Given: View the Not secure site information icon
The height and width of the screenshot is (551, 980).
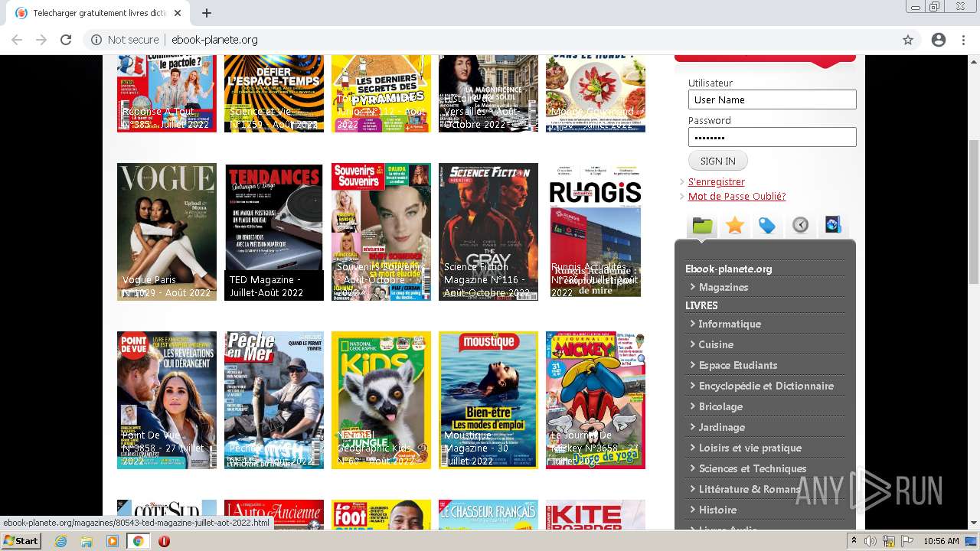Looking at the screenshot, I should click(96, 40).
